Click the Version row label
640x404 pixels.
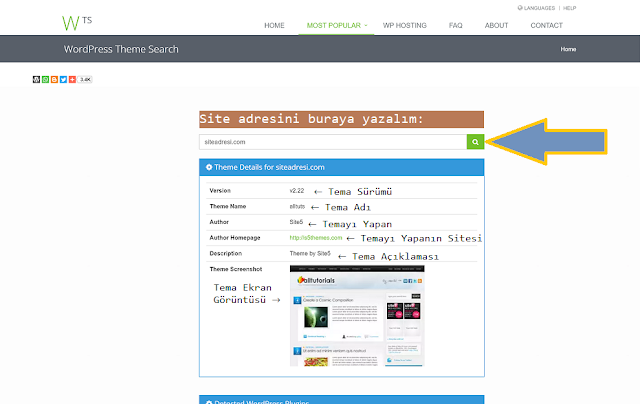tap(220, 191)
